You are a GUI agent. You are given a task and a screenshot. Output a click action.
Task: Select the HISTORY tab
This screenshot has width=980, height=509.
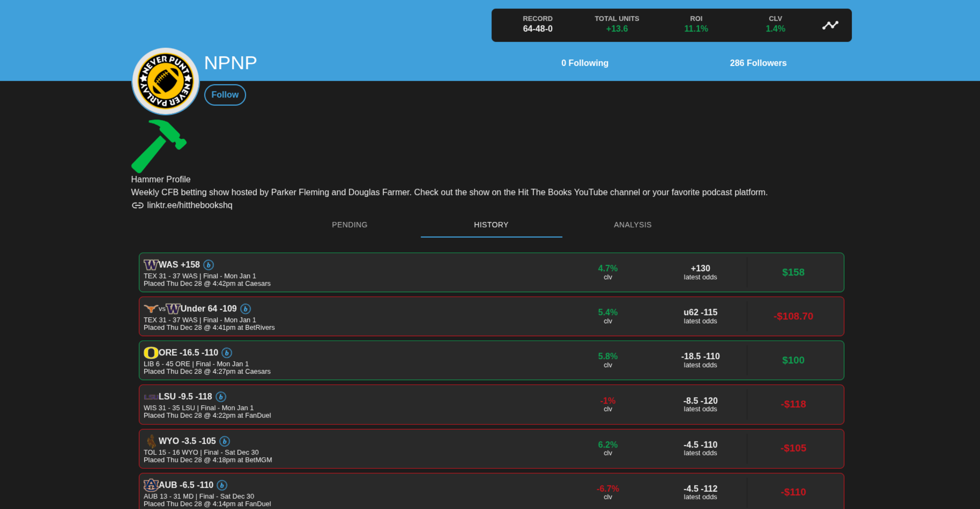coord(491,225)
